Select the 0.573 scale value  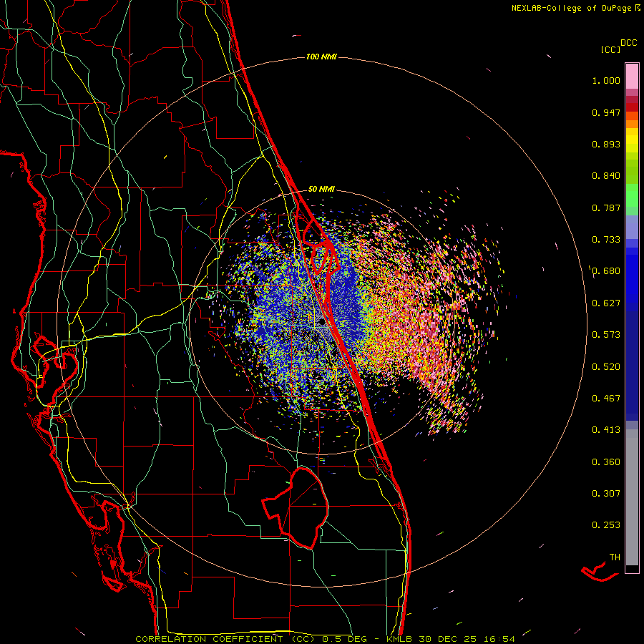(x=606, y=335)
